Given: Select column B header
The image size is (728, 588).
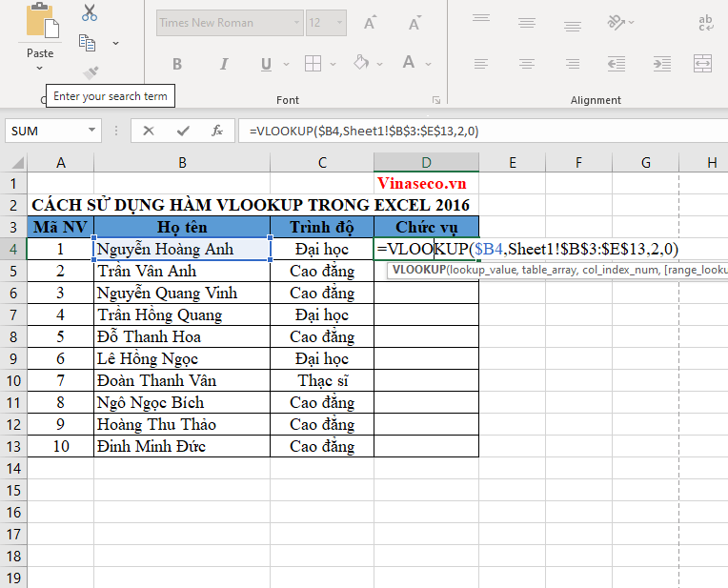Looking at the screenshot, I should [x=182, y=163].
